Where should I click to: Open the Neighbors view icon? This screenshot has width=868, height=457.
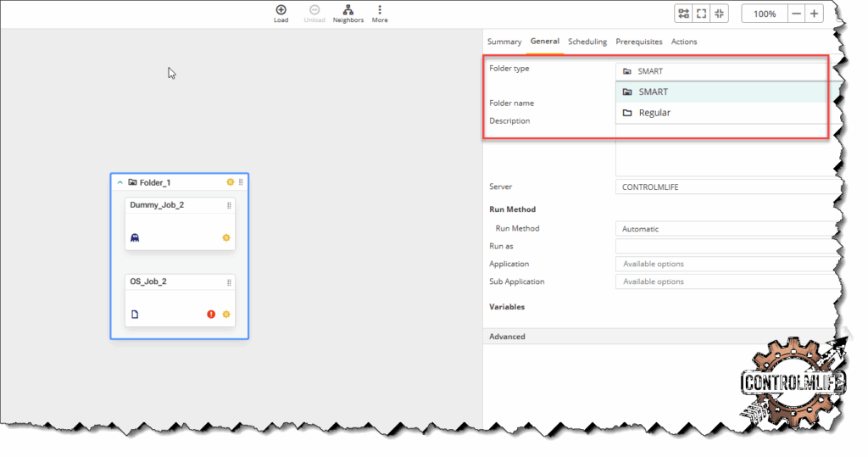[348, 11]
